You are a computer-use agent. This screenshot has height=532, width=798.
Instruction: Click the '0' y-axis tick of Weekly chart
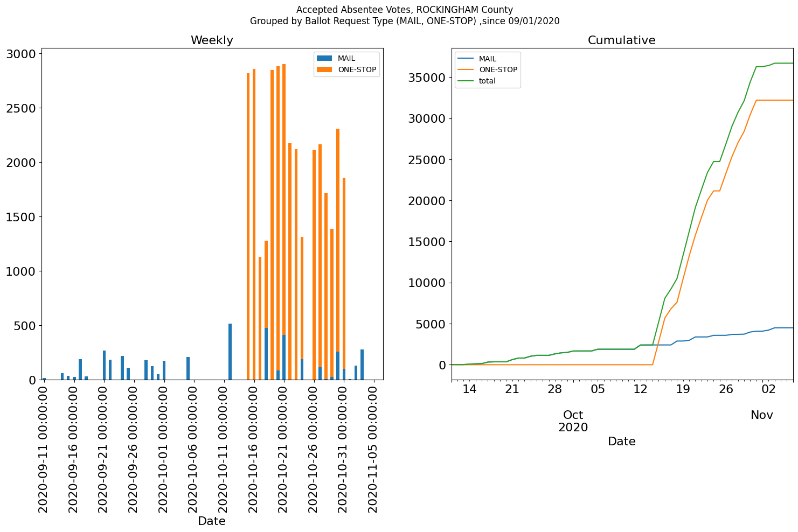32,380
